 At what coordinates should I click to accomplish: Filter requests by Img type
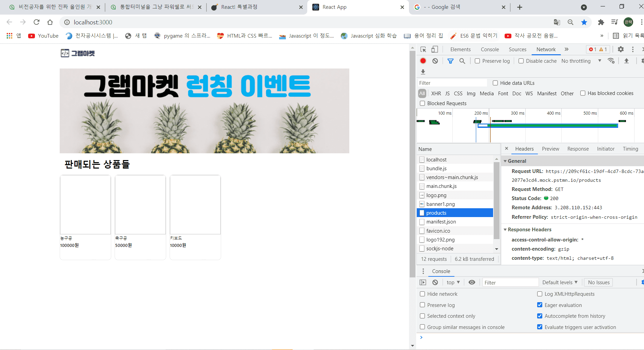471,94
